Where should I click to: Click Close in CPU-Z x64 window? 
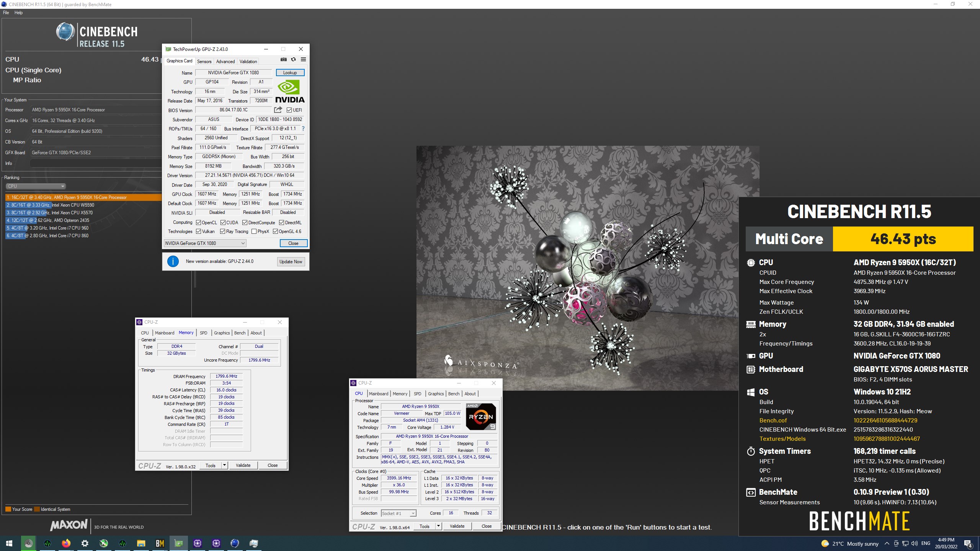(487, 527)
